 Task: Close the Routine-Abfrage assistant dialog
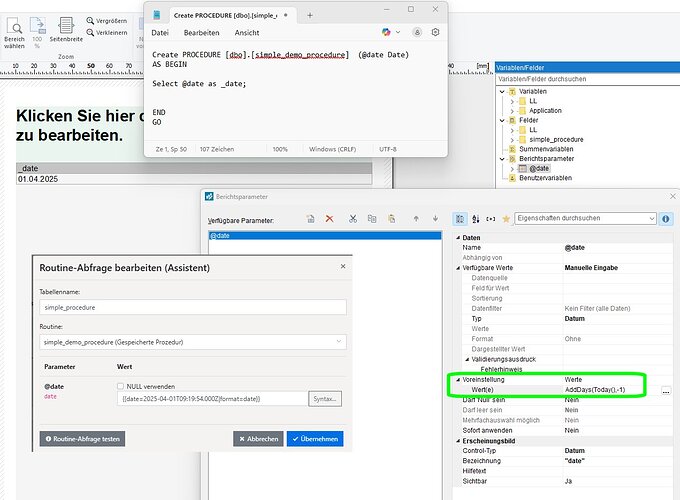click(x=343, y=266)
